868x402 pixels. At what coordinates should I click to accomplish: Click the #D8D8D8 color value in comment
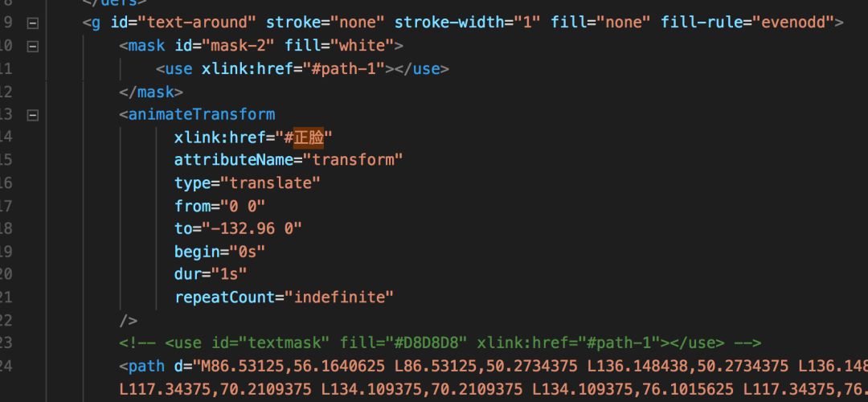click(426, 344)
